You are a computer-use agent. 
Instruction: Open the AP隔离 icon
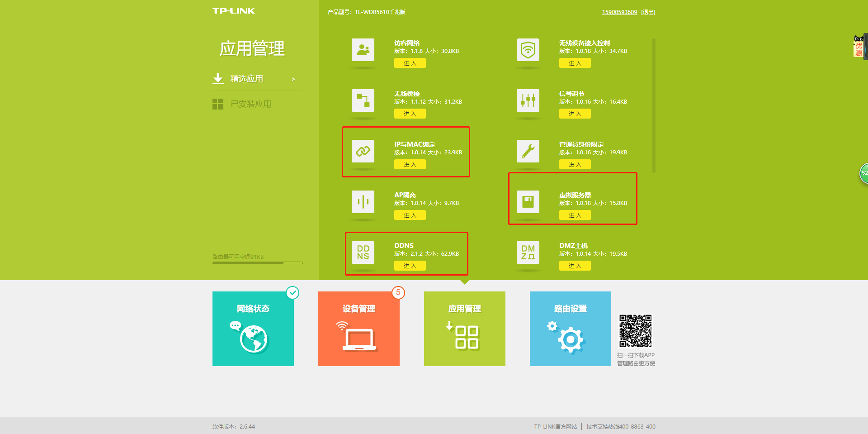[363, 202]
